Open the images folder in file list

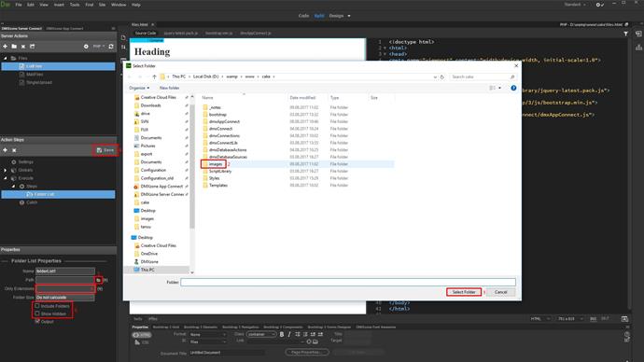[216, 164]
